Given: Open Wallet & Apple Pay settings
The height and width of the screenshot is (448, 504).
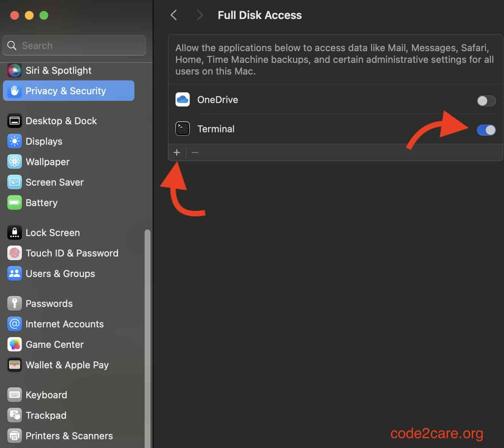Looking at the screenshot, I should [67, 365].
